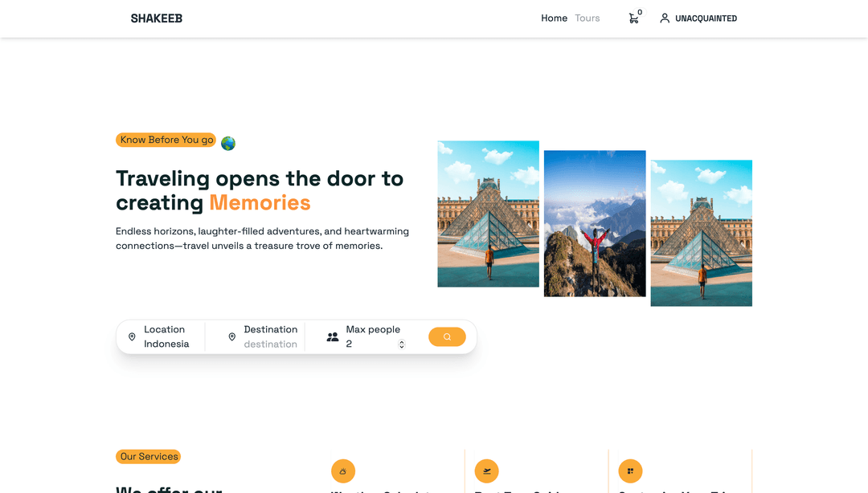Adjust the Max people number stepper
Screen dimensions: 868x493
(402, 344)
